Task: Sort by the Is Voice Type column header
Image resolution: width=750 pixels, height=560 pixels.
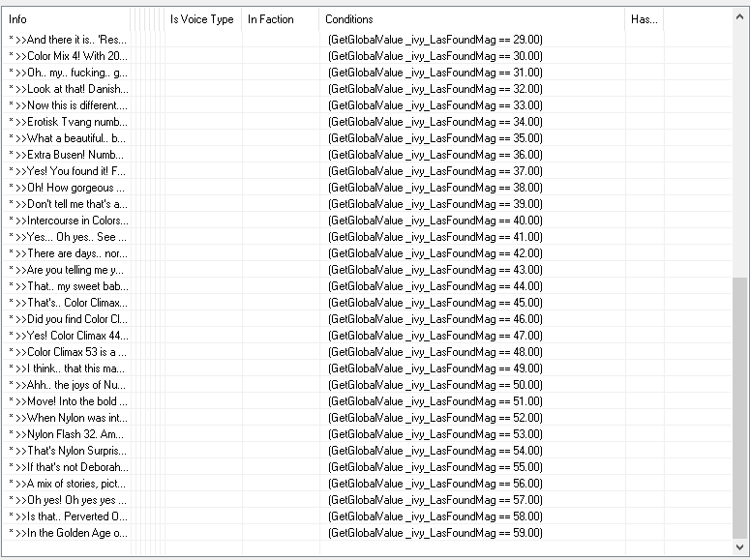Action: pos(203,19)
